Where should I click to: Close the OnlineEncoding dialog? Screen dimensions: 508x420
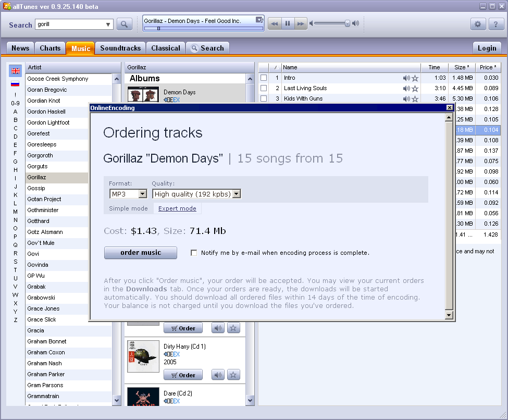point(449,107)
